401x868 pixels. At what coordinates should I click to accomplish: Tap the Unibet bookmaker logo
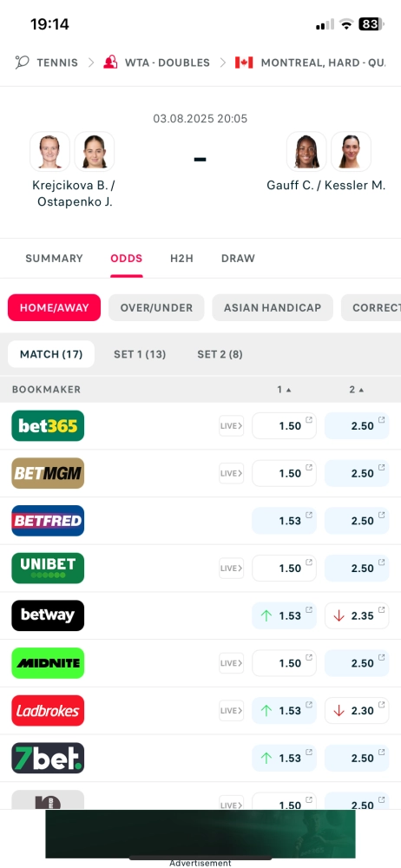click(48, 568)
